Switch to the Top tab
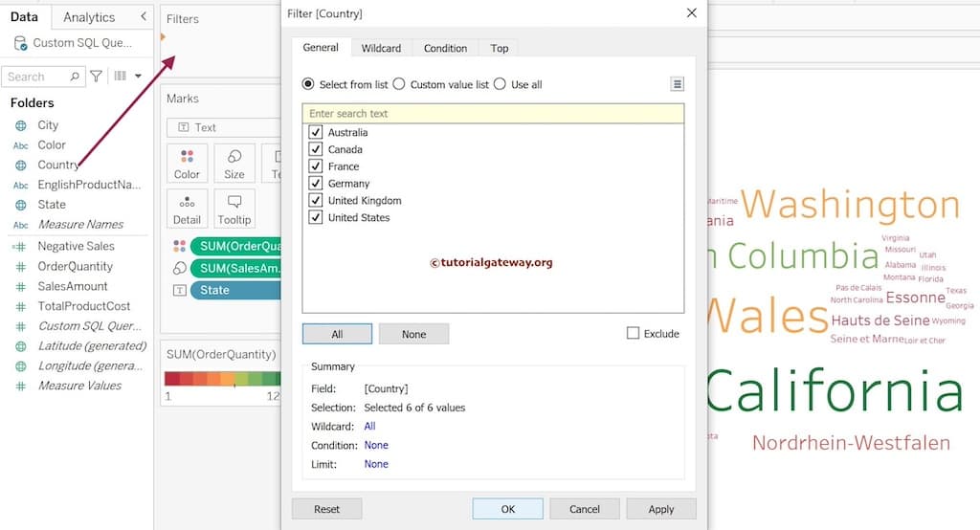Viewport: 980px width, 530px height. [x=500, y=48]
